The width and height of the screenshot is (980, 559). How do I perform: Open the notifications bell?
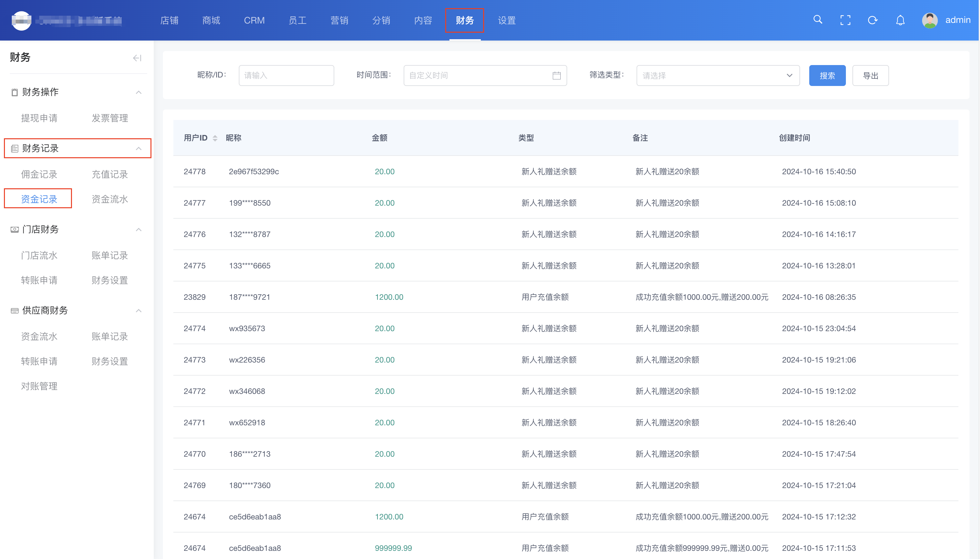point(900,20)
